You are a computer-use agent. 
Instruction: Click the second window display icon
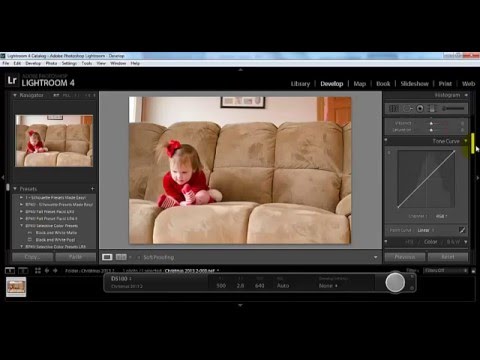click(x=23, y=271)
